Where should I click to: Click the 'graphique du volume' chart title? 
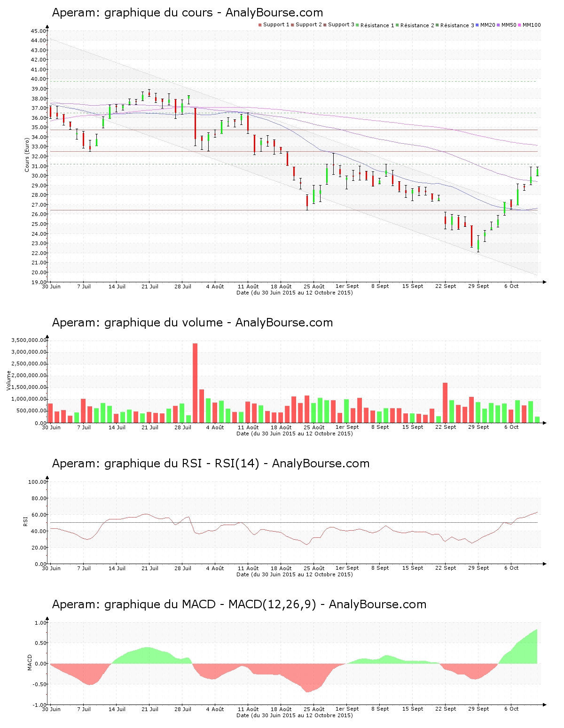coord(192,323)
